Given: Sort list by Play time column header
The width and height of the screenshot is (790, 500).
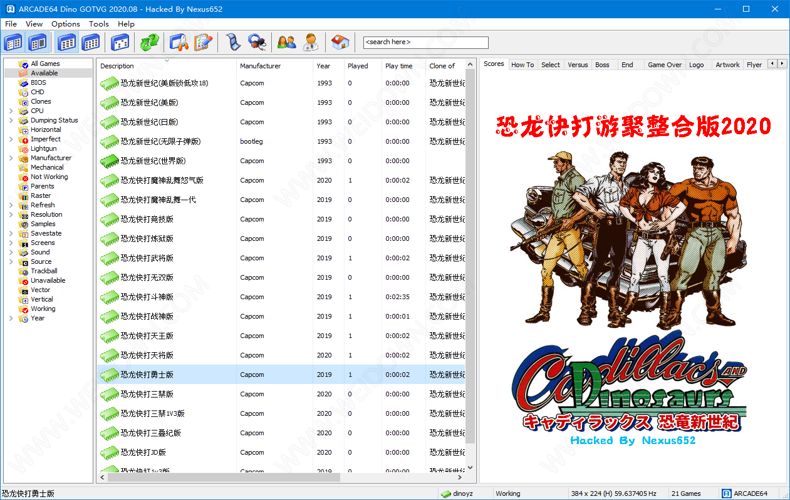Looking at the screenshot, I should (403, 66).
